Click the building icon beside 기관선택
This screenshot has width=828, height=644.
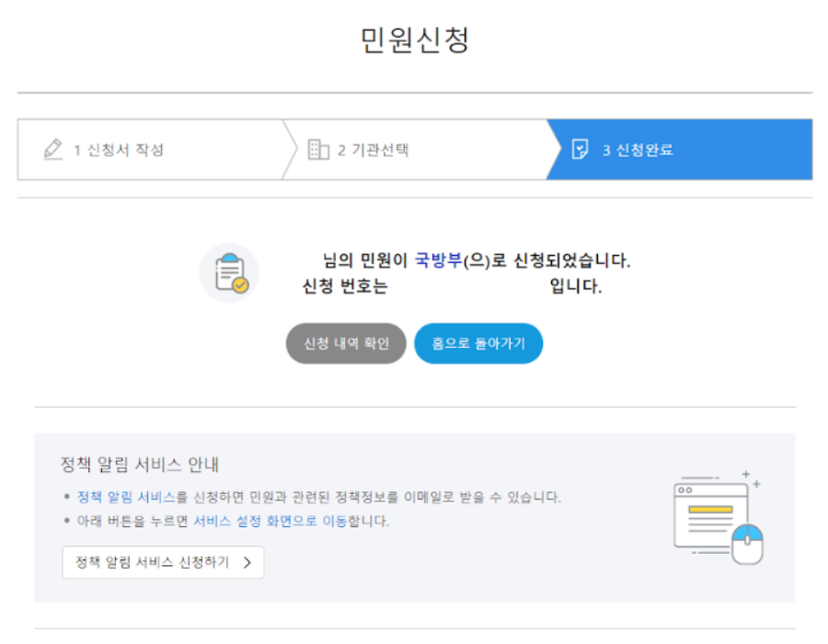click(x=317, y=149)
